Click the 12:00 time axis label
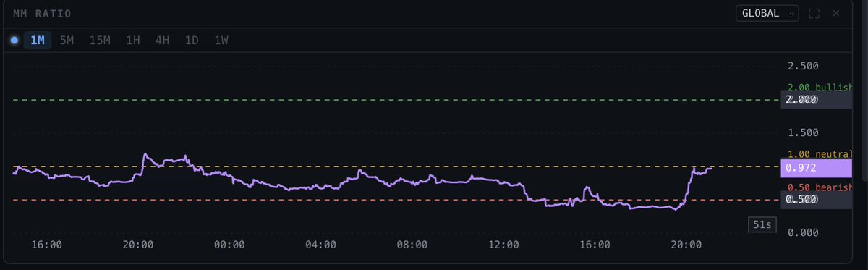Screen dimensions: 868x270 503,245
